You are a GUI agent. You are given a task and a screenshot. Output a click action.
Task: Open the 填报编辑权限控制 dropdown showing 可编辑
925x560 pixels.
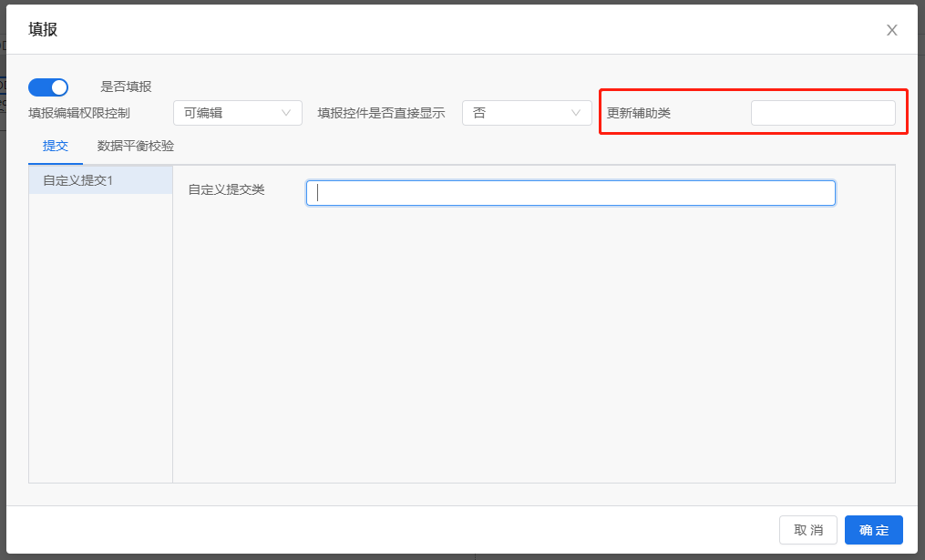[x=238, y=113]
